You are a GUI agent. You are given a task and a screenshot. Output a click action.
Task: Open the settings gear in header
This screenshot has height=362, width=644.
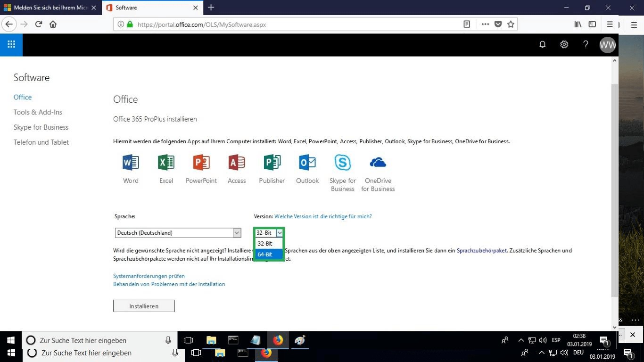(x=564, y=44)
